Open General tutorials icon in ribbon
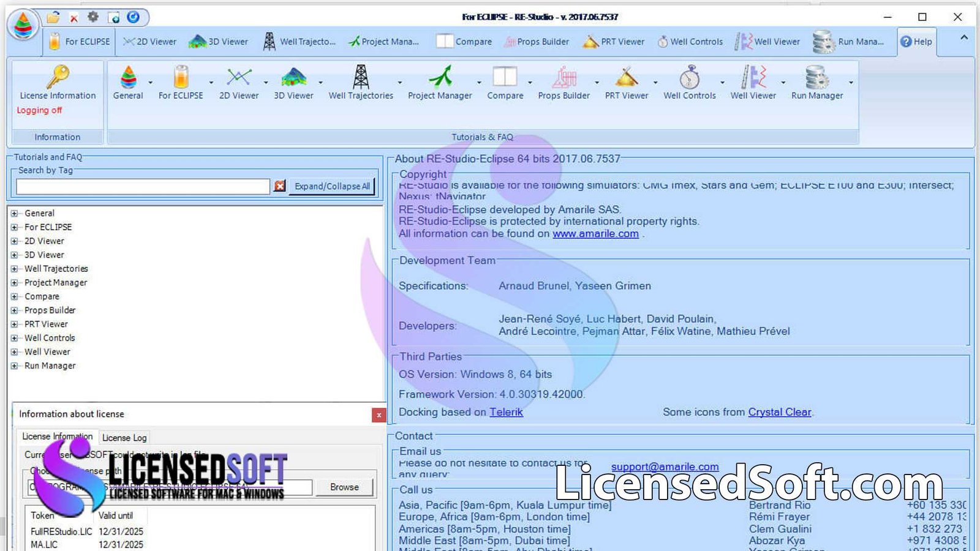Viewport: 980px width, 551px height. [128, 78]
